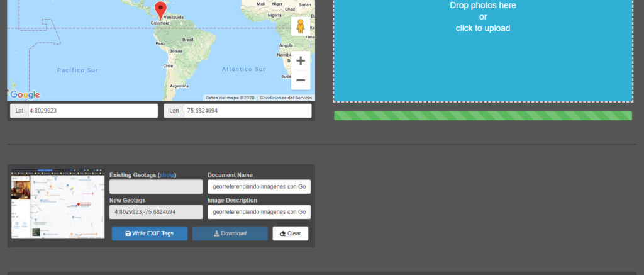Click the Write EXIF Tags button

[x=150, y=233]
